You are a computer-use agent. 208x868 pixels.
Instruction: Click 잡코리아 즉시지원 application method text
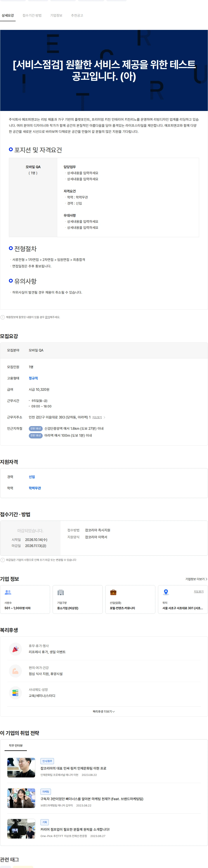coord(98,530)
